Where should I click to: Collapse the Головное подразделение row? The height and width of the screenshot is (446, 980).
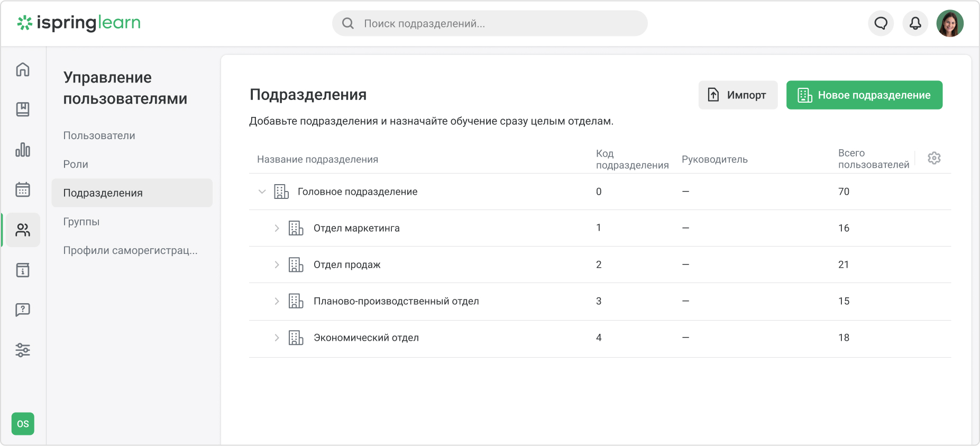click(x=262, y=192)
